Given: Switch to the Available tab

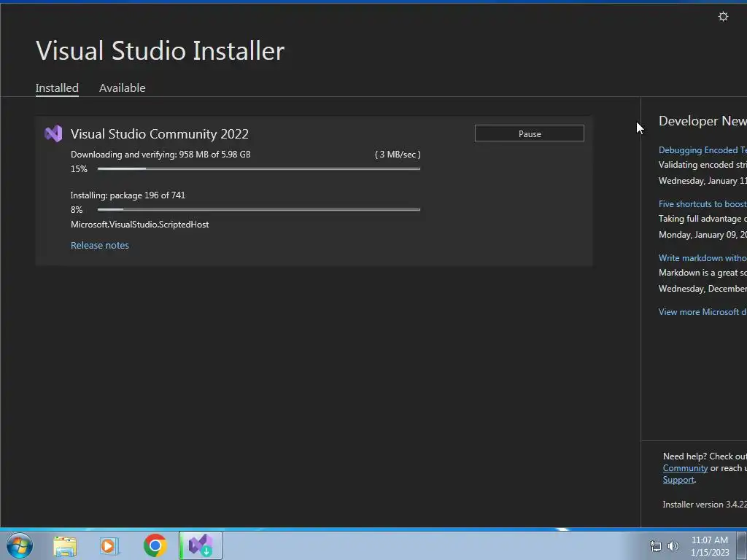Looking at the screenshot, I should [x=122, y=88].
